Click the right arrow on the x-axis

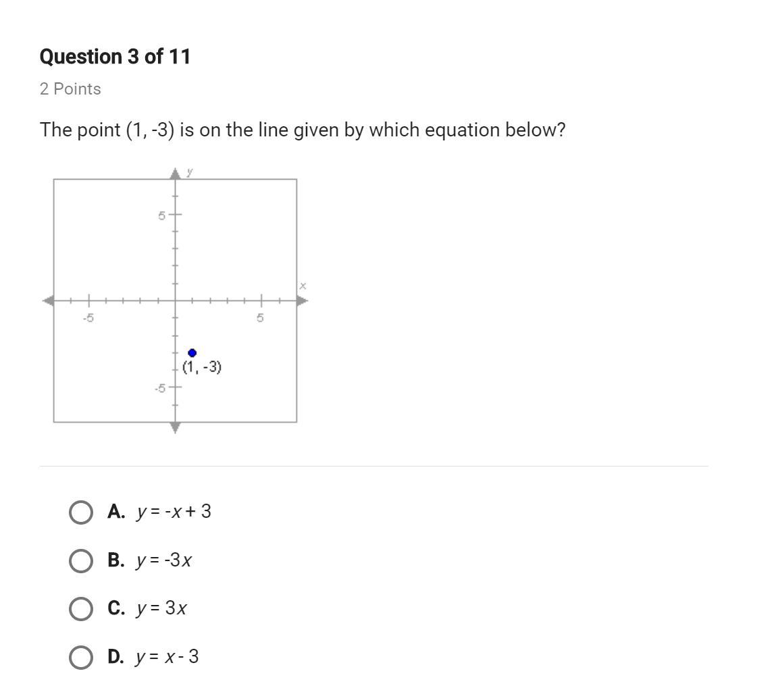(303, 301)
